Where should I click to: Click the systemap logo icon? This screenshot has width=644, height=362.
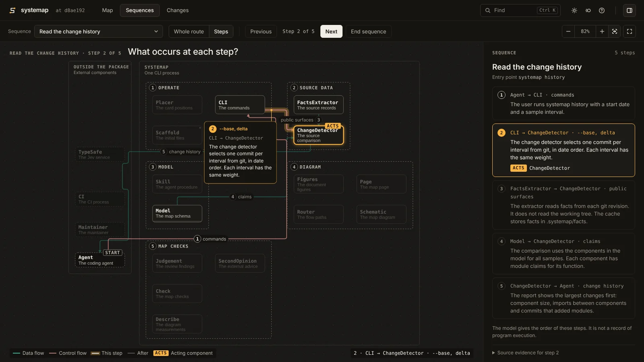[x=12, y=10]
